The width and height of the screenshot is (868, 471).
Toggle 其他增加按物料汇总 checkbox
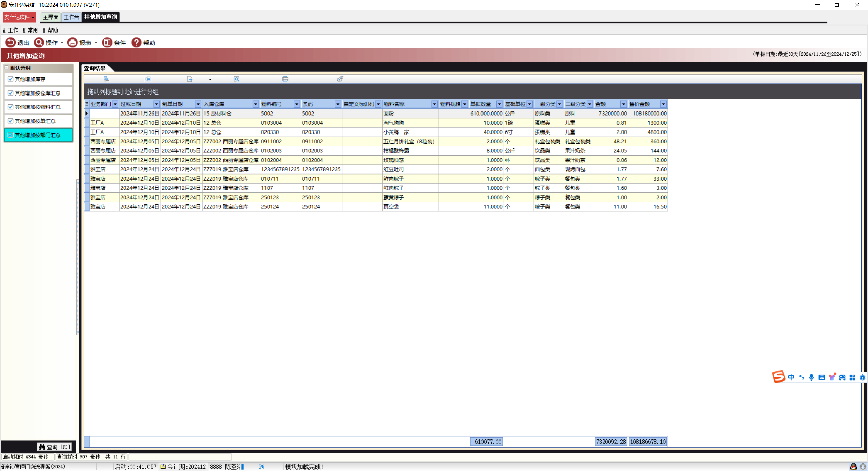11,107
